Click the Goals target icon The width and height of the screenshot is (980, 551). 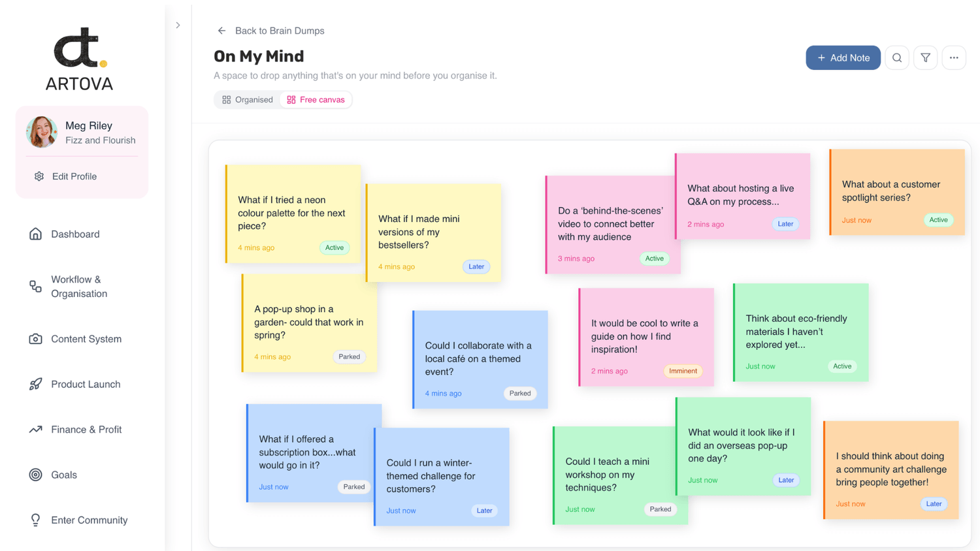click(35, 475)
